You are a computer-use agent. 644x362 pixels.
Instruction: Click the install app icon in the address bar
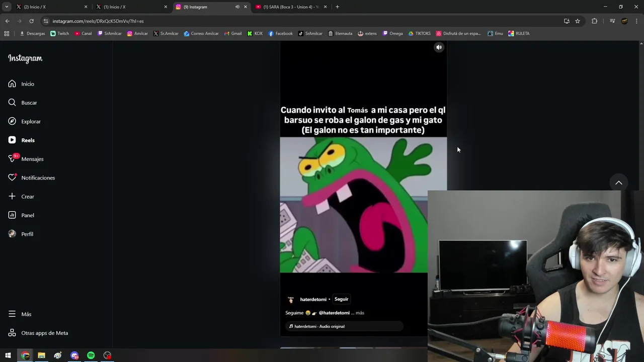point(567,21)
